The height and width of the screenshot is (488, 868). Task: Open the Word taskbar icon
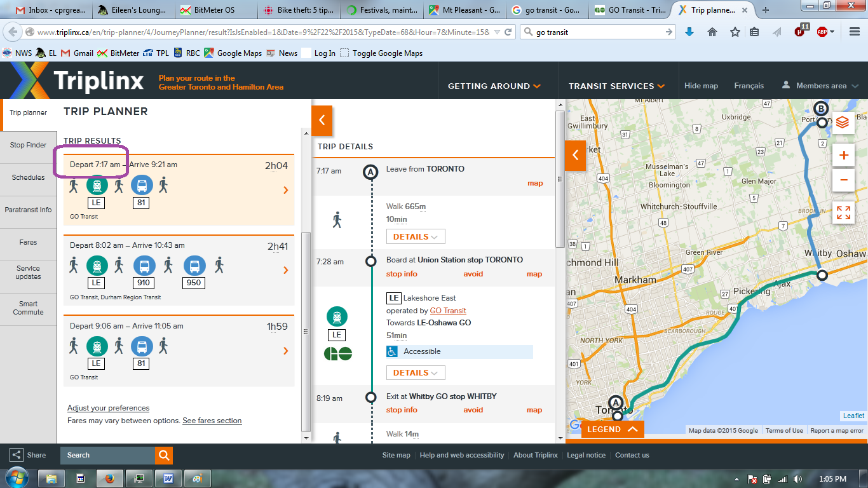168,478
